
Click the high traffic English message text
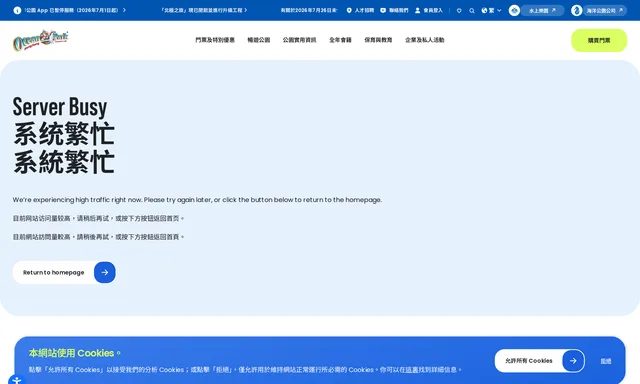(197, 200)
